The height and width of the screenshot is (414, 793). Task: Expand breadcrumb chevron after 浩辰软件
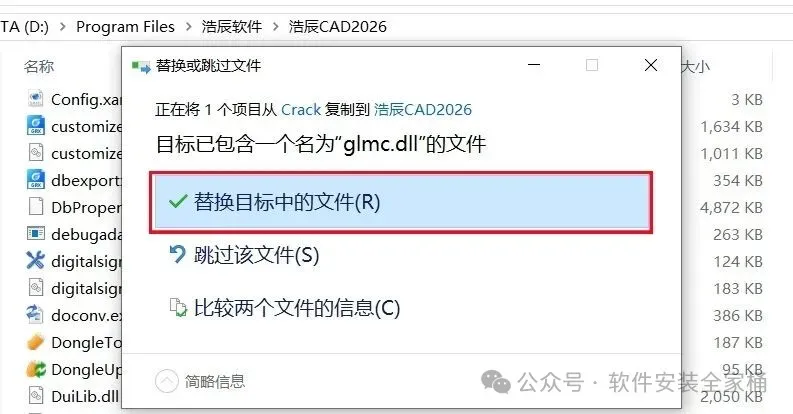coord(276,26)
